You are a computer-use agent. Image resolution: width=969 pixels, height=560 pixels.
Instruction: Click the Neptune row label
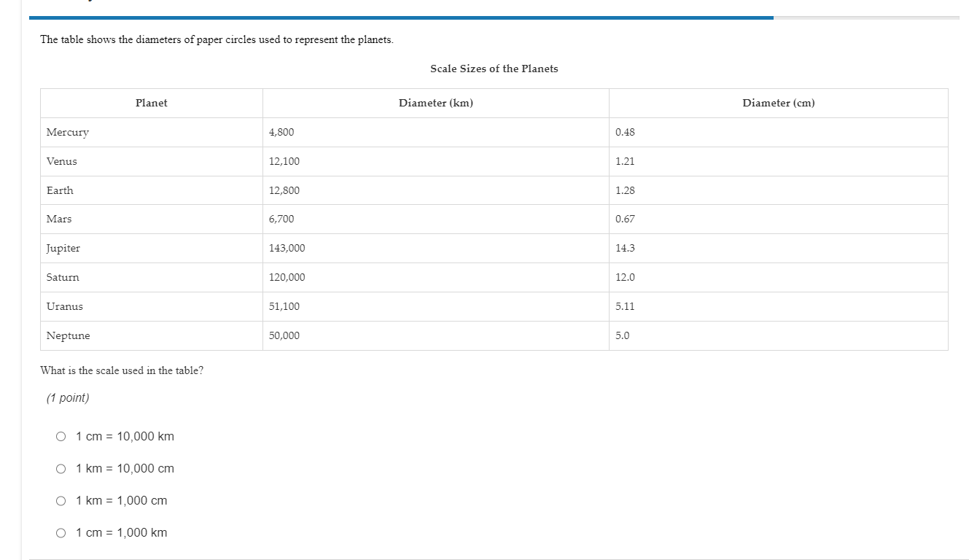pos(69,335)
